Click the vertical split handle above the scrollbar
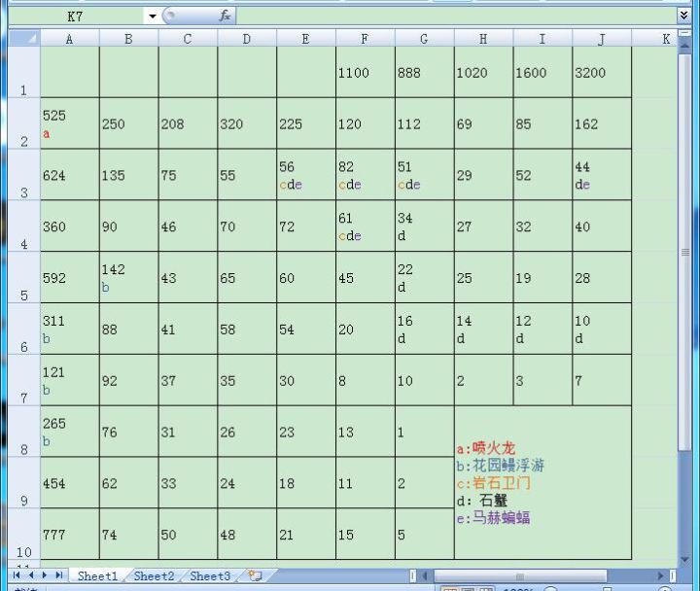The width and height of the screenshot is (700, 591). [684, 33]
